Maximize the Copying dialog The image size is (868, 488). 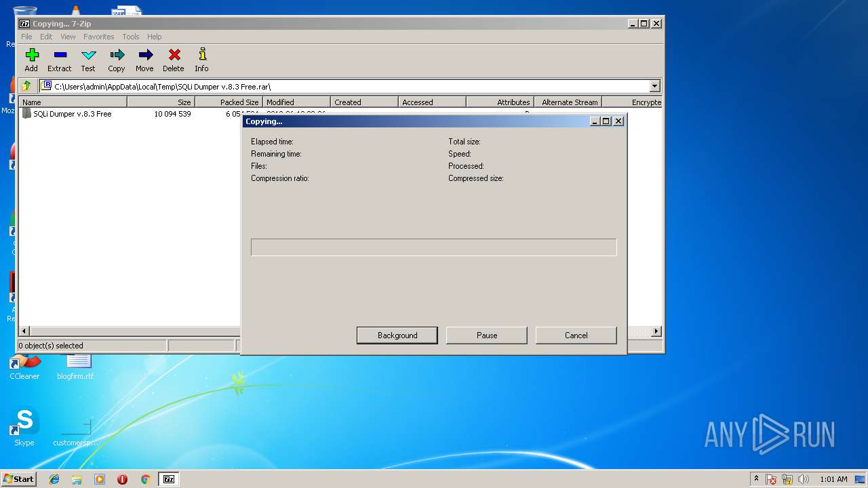pyautogui.click(x=606, y=121)
